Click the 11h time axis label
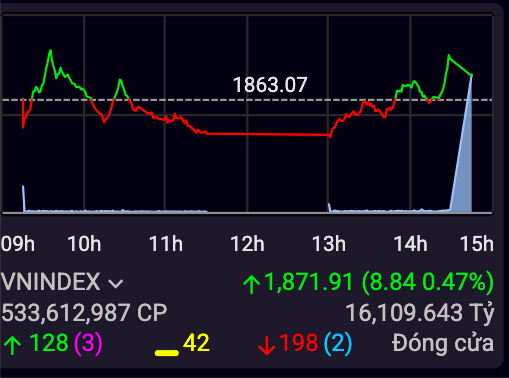 tap(166, 244)
